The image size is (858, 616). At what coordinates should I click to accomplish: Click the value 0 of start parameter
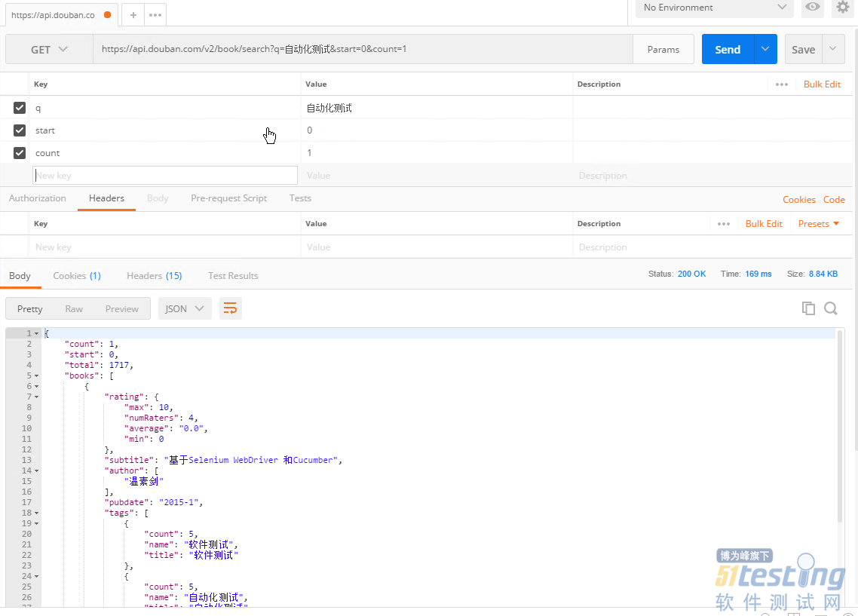click(x=310, y=130)
